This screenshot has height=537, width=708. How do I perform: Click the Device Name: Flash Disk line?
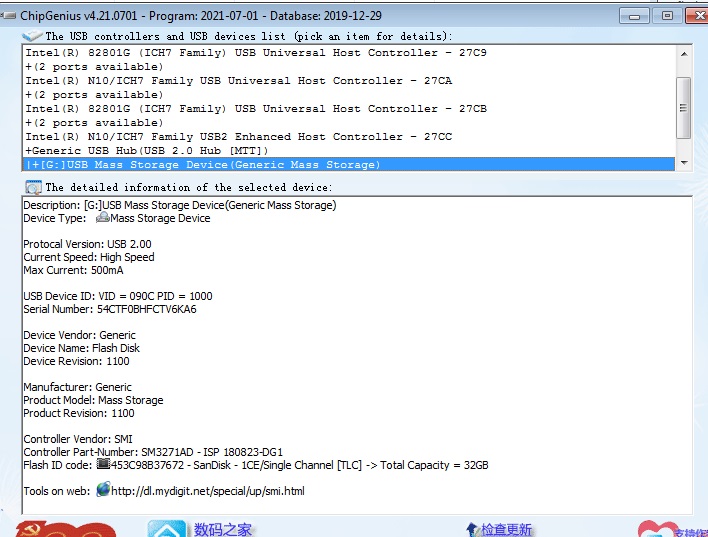point(81,348)
